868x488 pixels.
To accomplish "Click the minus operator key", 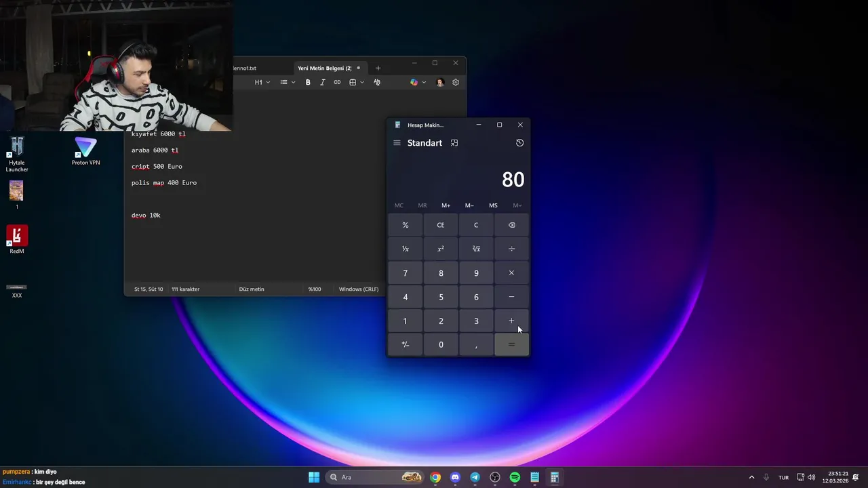I will (511, 297).
